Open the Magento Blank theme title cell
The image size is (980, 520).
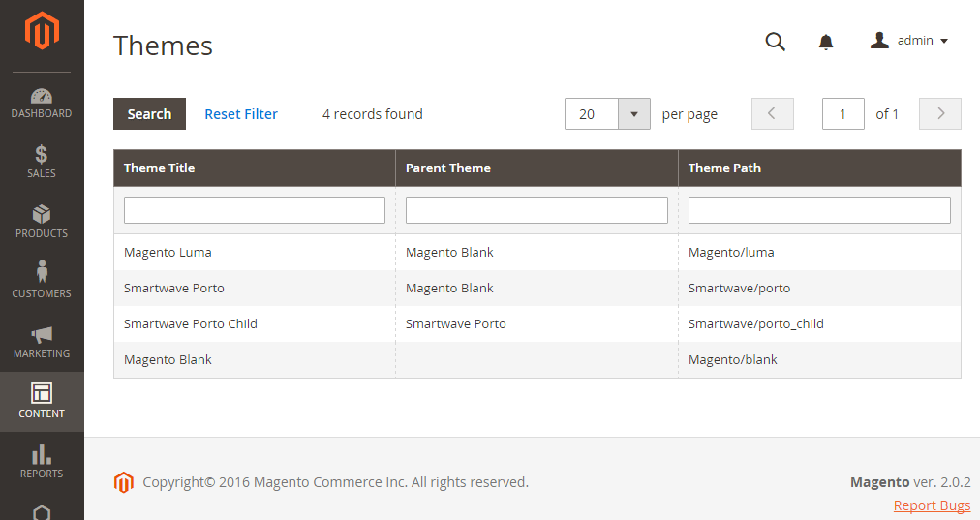pyautogui.click(x=255, y=360)
